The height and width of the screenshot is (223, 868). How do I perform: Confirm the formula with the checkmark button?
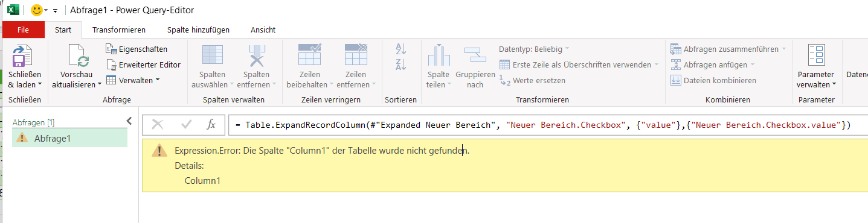coord(187,124)
